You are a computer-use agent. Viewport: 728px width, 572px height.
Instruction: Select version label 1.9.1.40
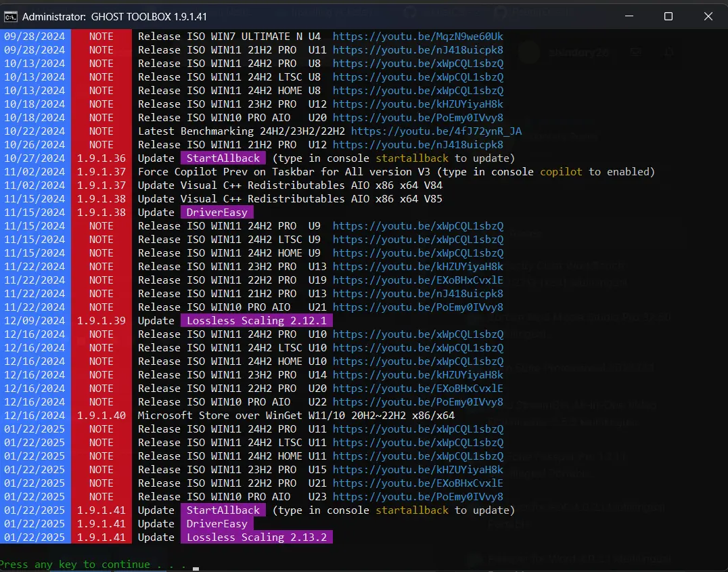101,416
